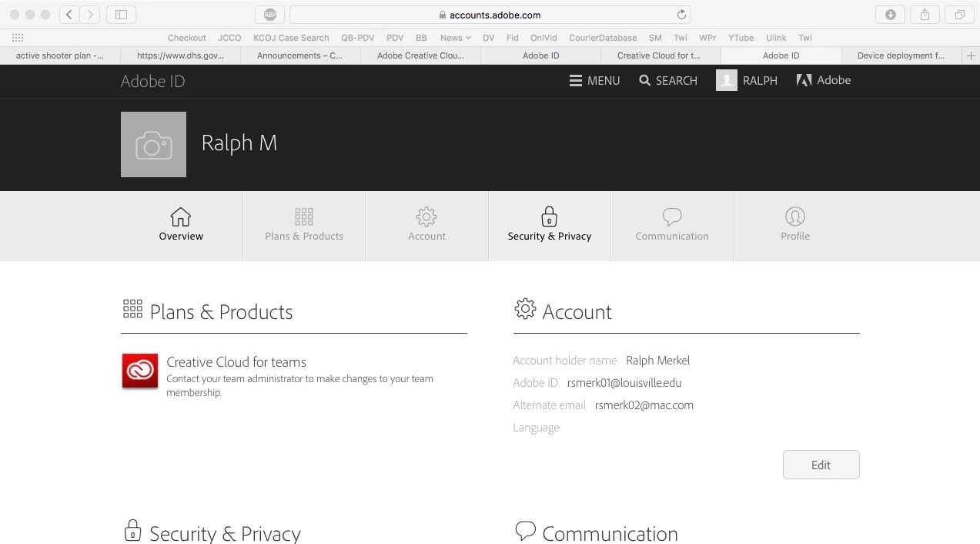
Task: Open Creative Cloud for teams plan title
Action: click(236, 362)
